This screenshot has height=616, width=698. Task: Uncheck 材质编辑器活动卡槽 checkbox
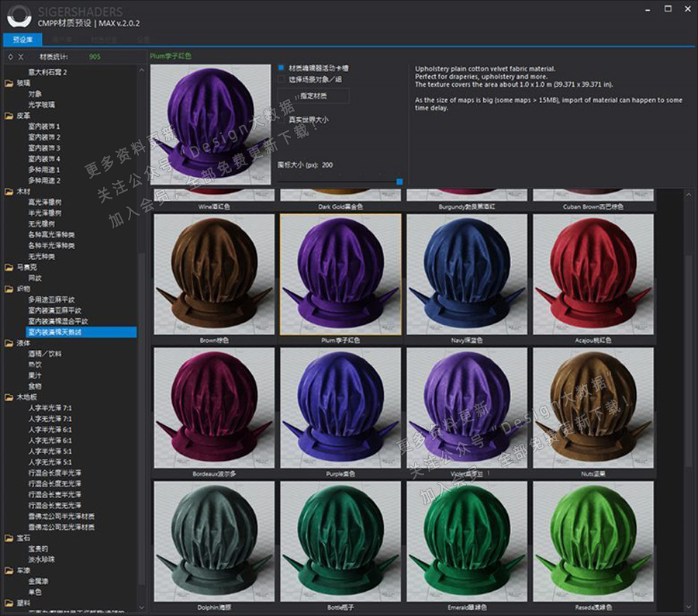pyautogui.click(x=281, y=67)
